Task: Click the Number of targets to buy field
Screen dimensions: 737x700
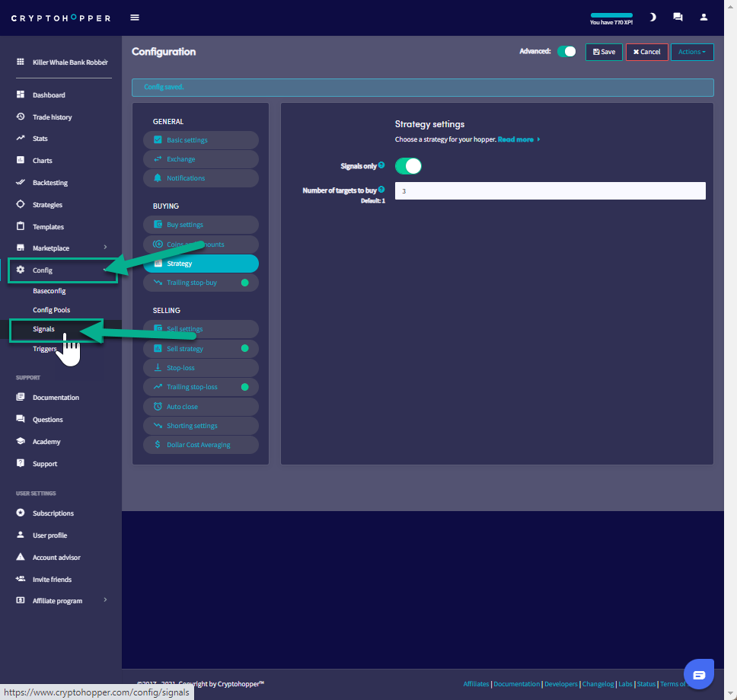Action: pyautogui.click(x=550, y=191)
